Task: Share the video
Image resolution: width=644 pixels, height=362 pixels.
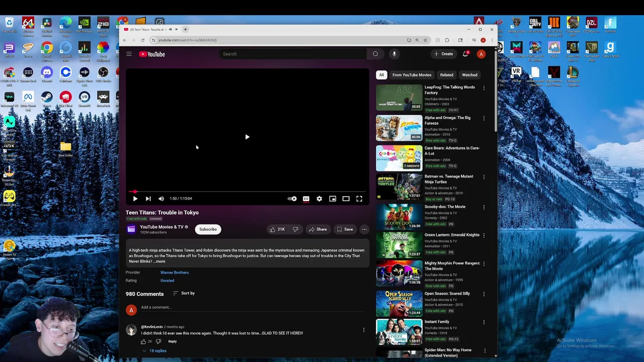Action: tap(317, 229)
